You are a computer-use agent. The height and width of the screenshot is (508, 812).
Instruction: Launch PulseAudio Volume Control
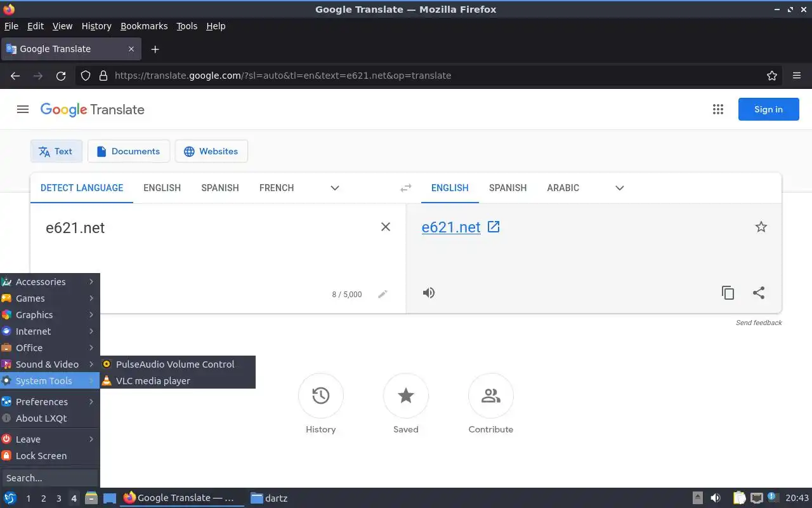tap(178, 364)
